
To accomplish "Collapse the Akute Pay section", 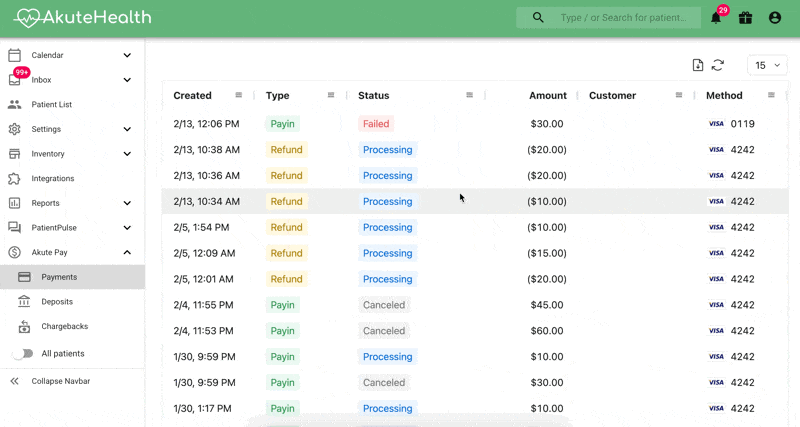I will (127, 253).
